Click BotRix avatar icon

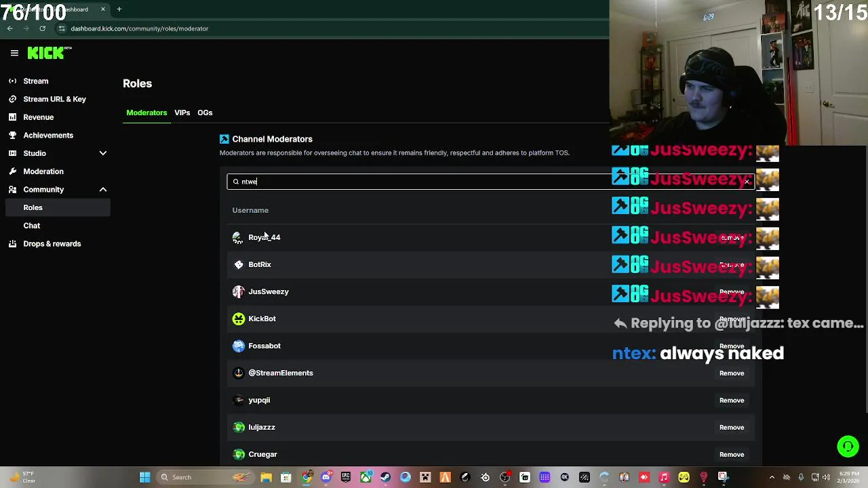[x=238, y=264]
